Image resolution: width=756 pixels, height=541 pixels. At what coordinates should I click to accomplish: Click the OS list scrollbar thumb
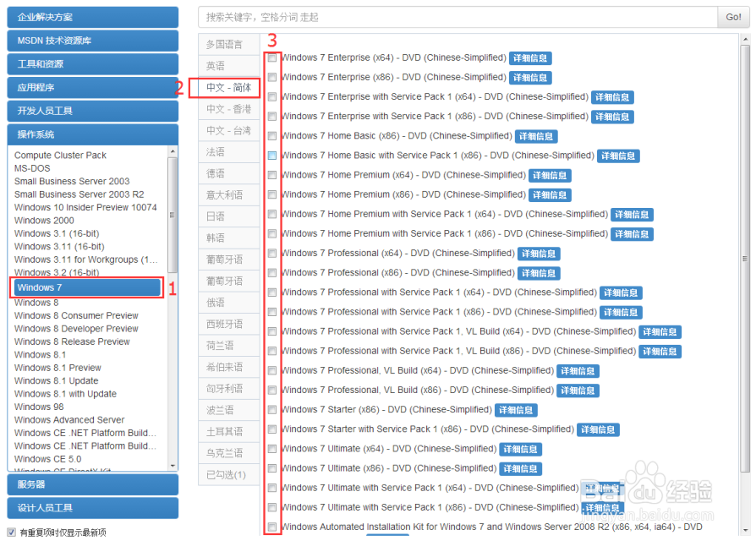point(173,215)
